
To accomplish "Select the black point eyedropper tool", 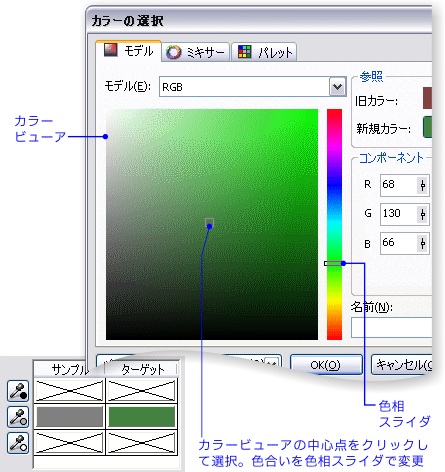I will click(18, 391).
